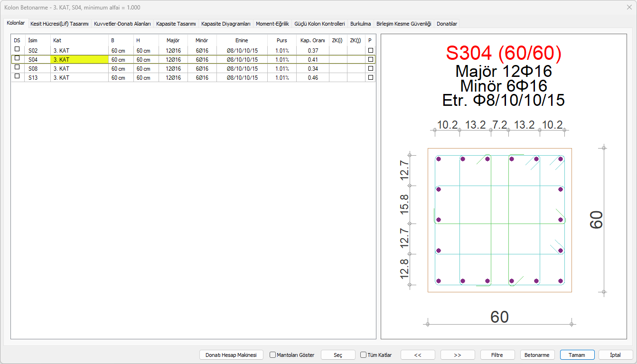The width and height of the screenshot is (637, 364).
Task: Tick the DS checkbox for row S08
Action: [17, 67]
